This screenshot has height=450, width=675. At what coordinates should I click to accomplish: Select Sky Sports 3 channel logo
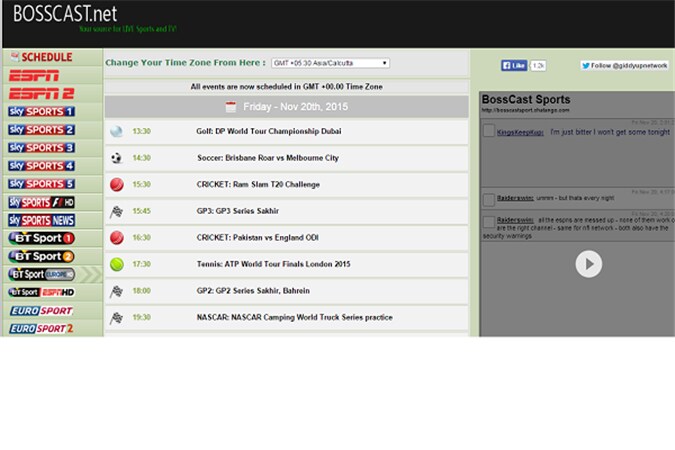click(41, 148)
